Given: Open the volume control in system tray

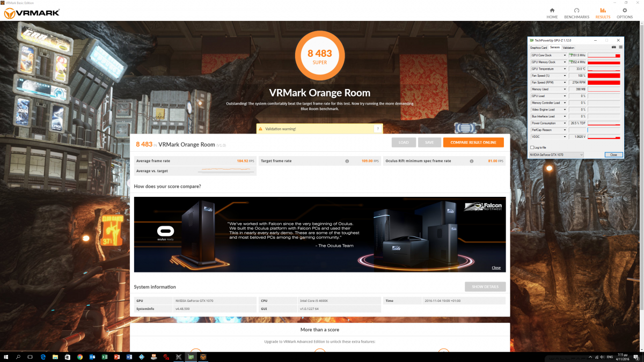Looking at the screenshot, I should (x=601, y=357).
